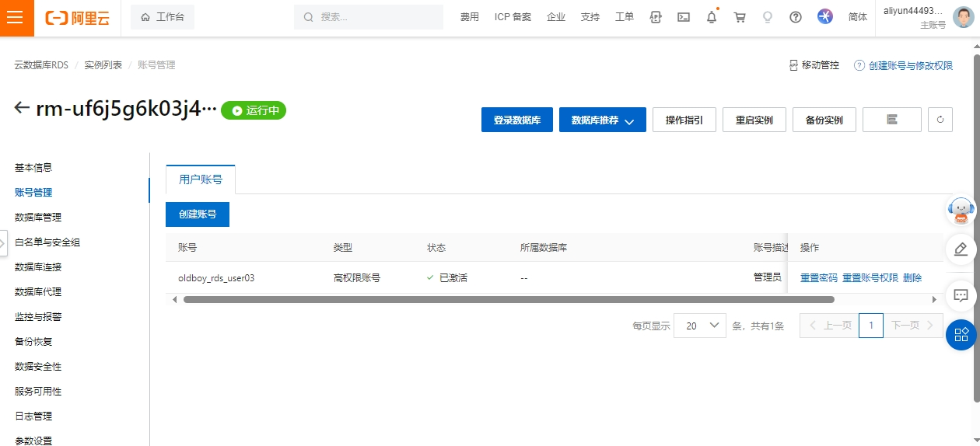Expand the 数据库推荐 dropdown

click(602, 120)
